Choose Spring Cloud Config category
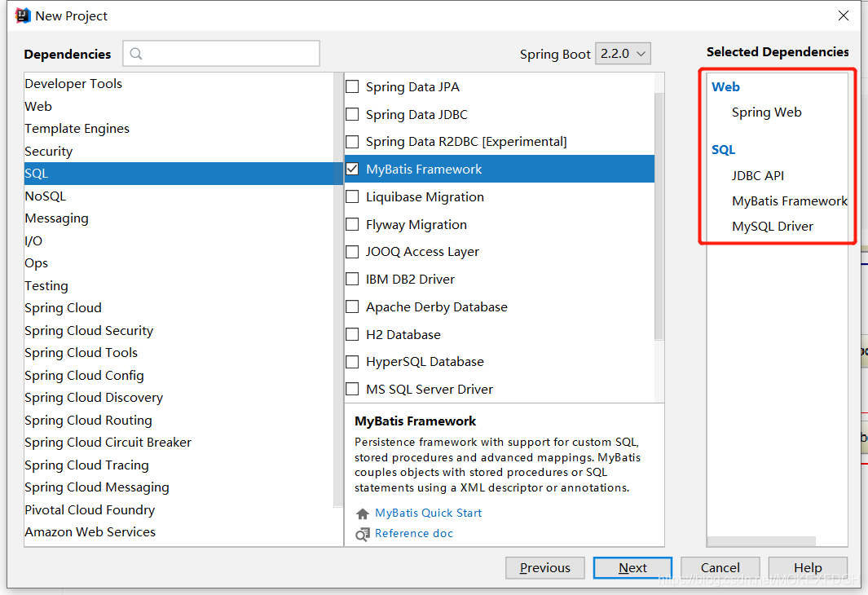Viewport: 868px width, 595px height. click(180, 375)
